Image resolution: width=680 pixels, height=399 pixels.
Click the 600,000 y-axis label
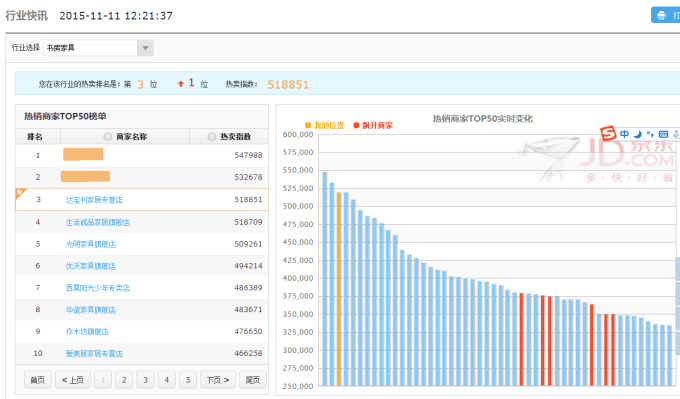pyautogui.click(x=298, y=134)
